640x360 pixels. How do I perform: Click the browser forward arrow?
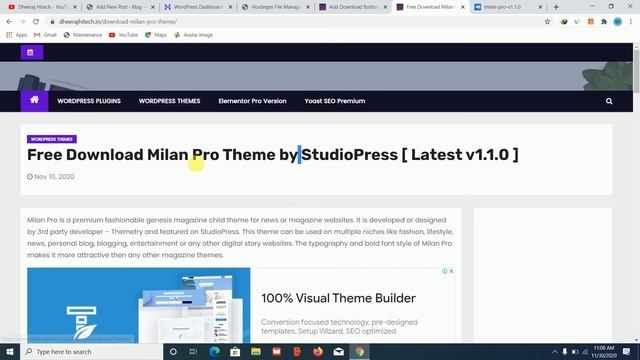point(22,22)
